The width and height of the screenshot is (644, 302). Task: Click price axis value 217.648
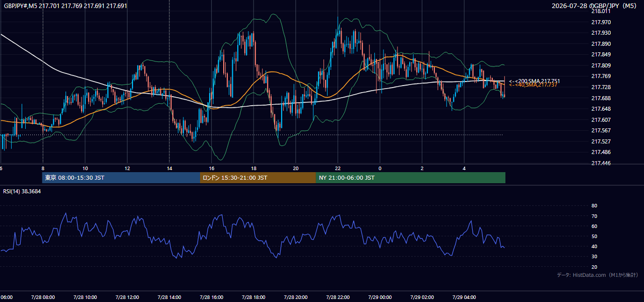pos(601,109)
